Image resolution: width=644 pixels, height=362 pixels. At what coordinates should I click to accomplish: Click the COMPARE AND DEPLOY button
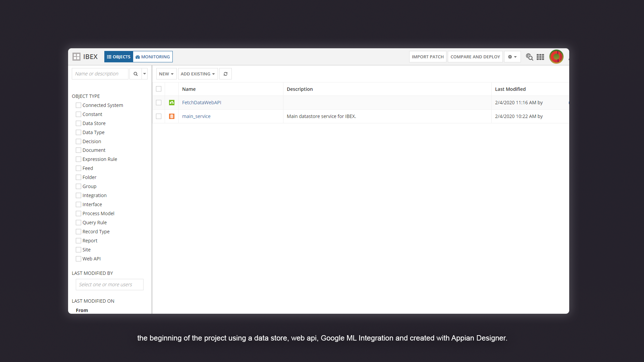475,57
